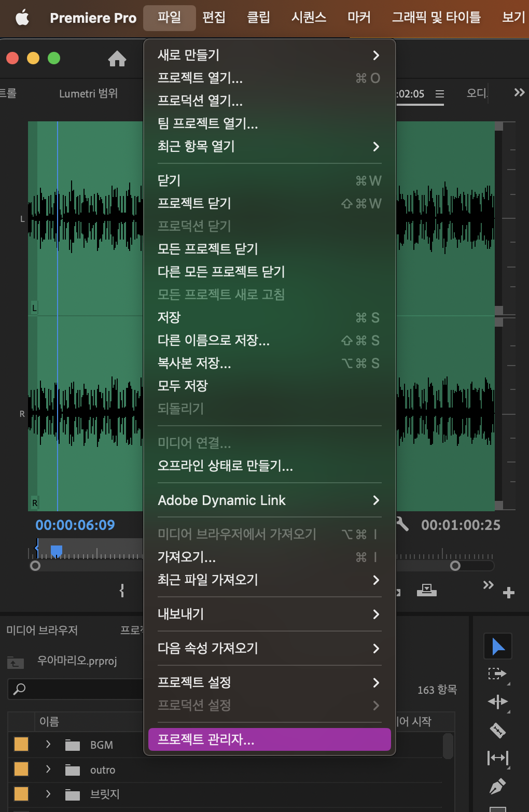Expand the BGM bin

(x=48, y=744)
